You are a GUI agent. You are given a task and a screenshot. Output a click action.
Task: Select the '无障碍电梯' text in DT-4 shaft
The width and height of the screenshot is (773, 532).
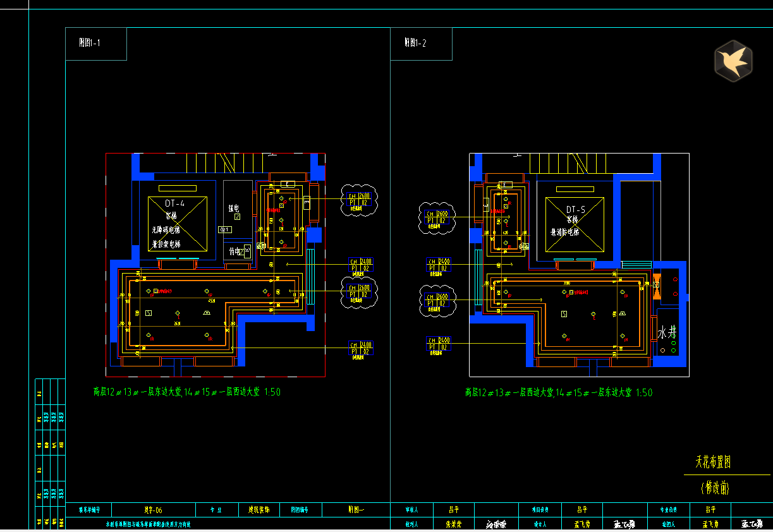click(166, 230)
